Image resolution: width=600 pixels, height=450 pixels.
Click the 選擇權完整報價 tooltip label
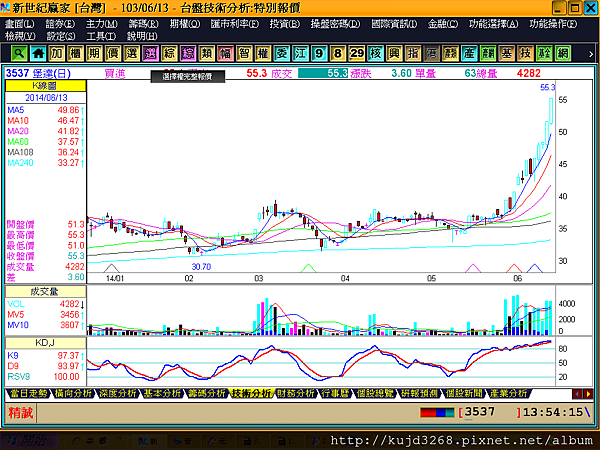[x=188, y=77]
